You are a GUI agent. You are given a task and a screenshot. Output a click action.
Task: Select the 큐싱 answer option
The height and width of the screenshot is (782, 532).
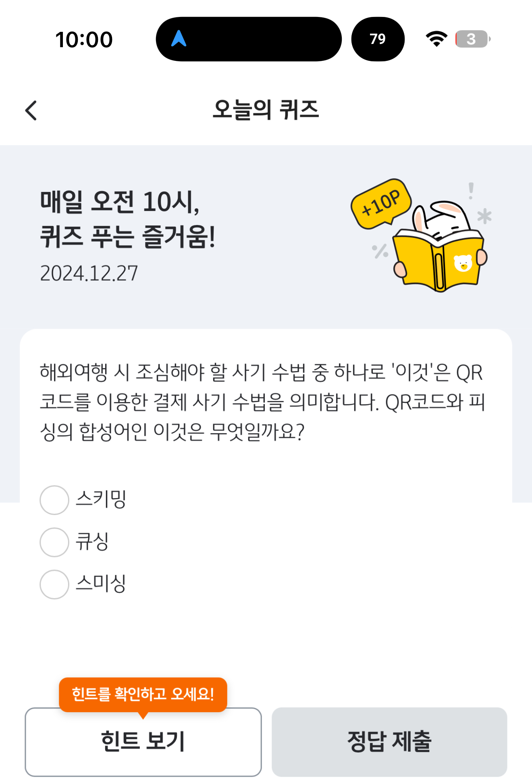tap(75, 542)
